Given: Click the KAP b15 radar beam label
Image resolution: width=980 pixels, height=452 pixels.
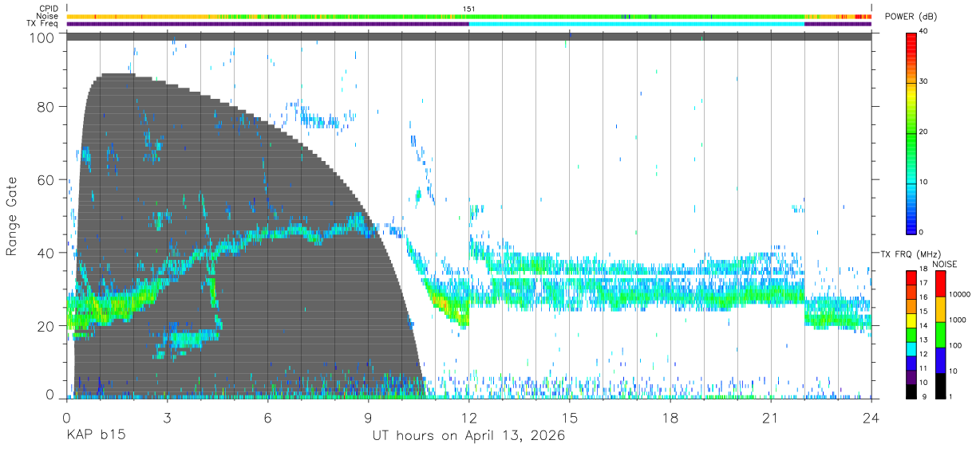Looking at the screenshot, I should [x=95, y=435].
